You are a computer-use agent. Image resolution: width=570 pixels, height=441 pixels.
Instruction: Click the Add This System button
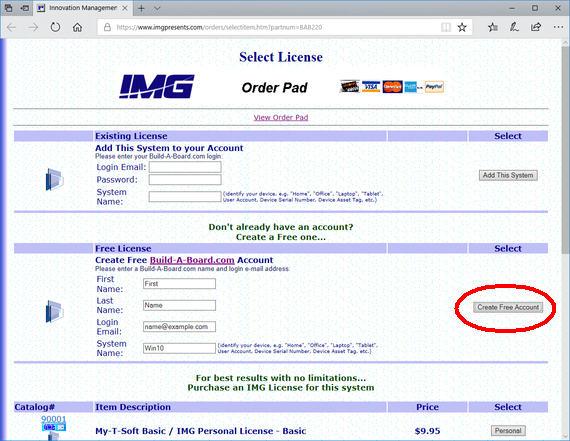click(508, 175)
